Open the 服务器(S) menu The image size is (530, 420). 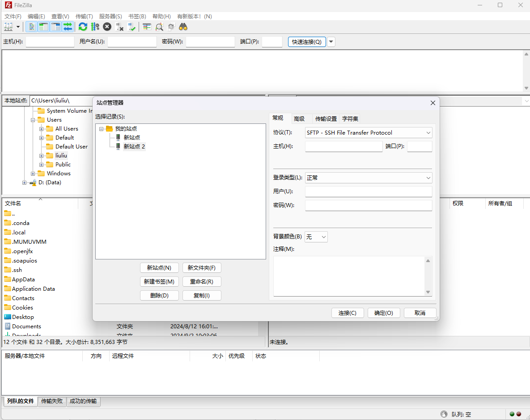110,16
